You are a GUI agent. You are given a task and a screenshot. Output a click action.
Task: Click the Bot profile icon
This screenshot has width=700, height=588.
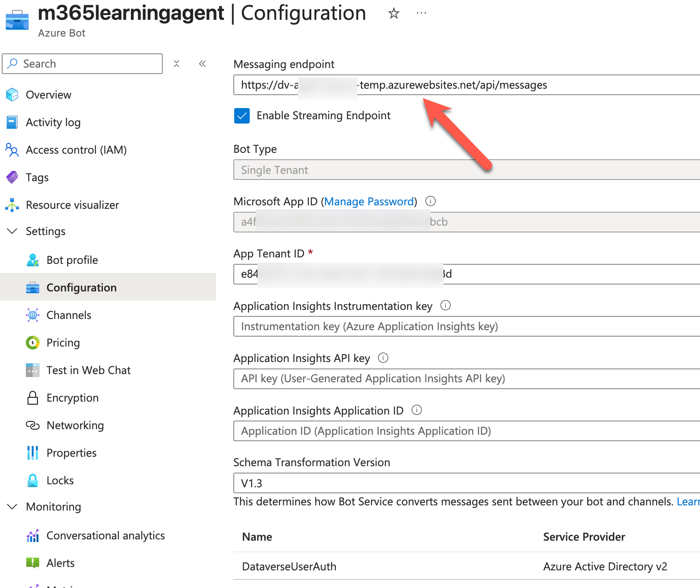33,260
